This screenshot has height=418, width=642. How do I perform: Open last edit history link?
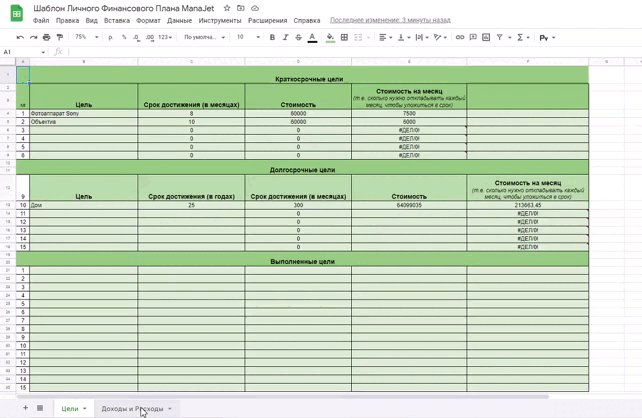(390, 20)
